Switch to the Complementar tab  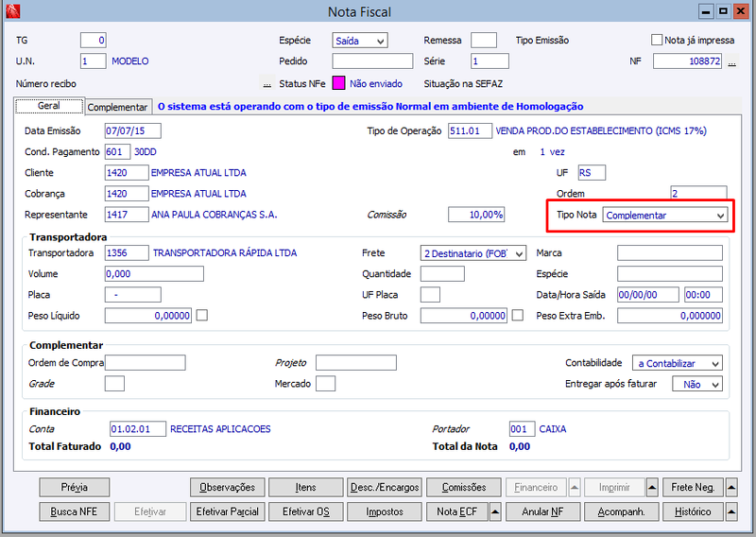pyautogui.click(x=117, y=107)
